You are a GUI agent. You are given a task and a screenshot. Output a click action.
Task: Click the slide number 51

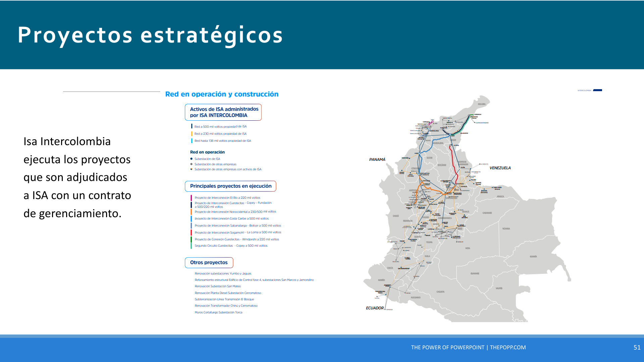click(637, 348)
